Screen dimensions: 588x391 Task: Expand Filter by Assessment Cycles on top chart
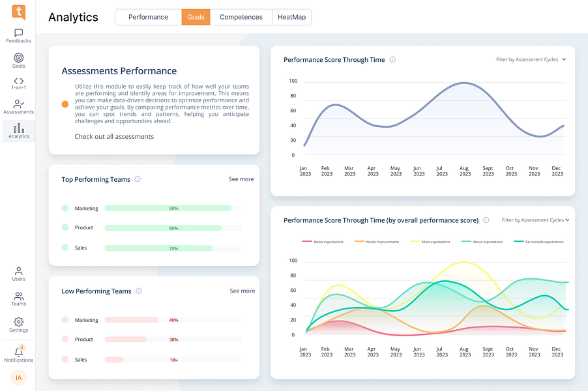click(x=531, y=59)
